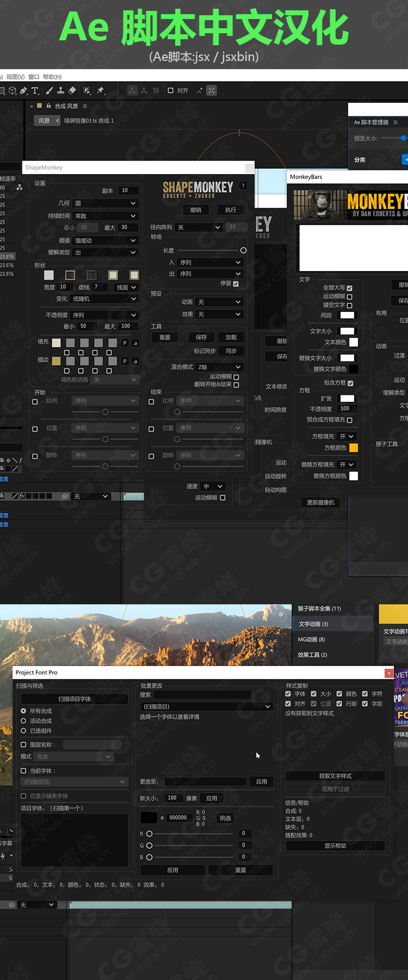Expand the 混合模式 dropdown
Image resolution: width=408 pixels, height=980 pixels.
[219, 367]
